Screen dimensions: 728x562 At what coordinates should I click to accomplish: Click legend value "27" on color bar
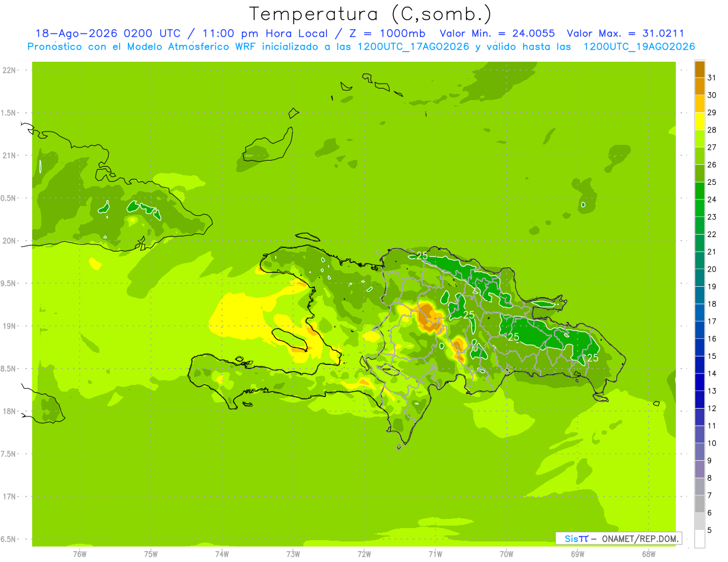click(712, 147)
